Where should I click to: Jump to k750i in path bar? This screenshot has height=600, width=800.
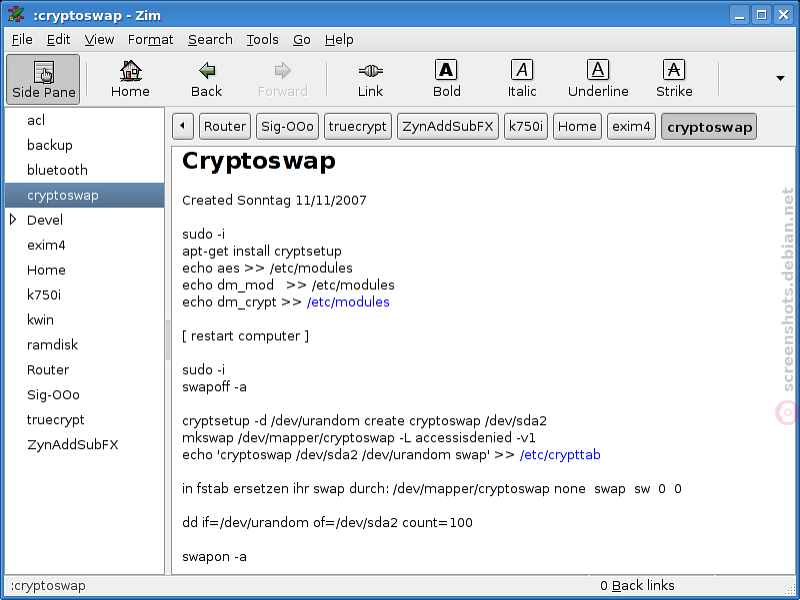(526, 127)
